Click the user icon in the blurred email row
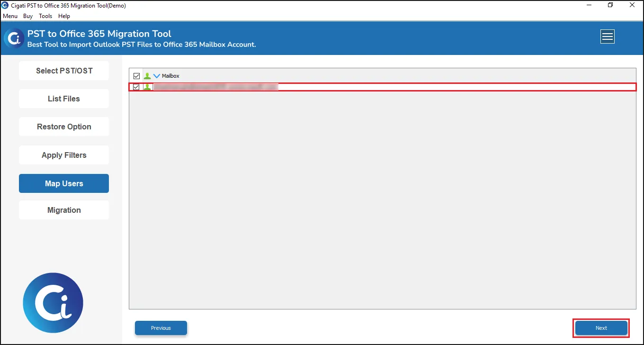 click(x=147, y=87)
